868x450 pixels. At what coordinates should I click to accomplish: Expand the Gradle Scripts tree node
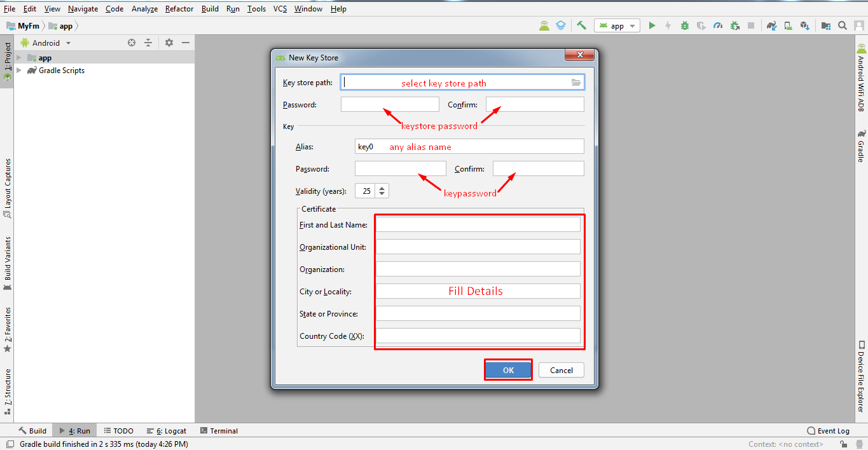(19, 71)
